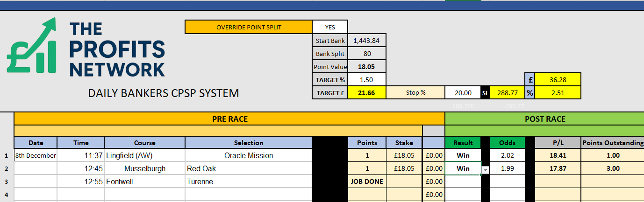Image resolution: width=644 pixels, height=202 pixels.
Task: Click the Selection column header
Action: pos(248,143)
